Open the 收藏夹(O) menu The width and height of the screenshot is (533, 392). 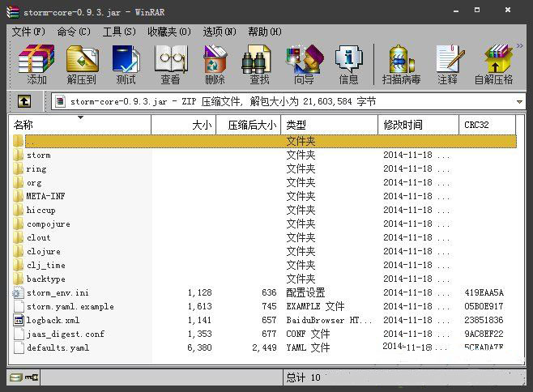169,32
